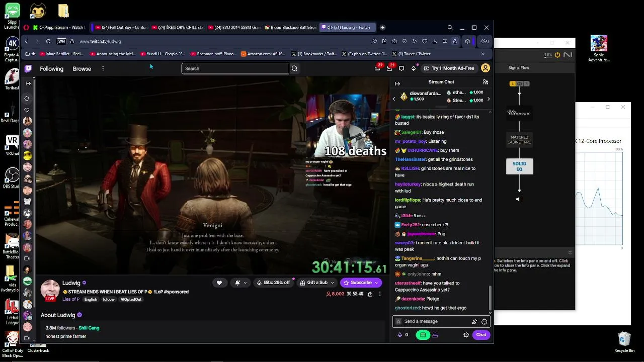This screenshot has height=362, width=644.
Task: Open the Browse page on Twitch
Action: tap(82, 69)
